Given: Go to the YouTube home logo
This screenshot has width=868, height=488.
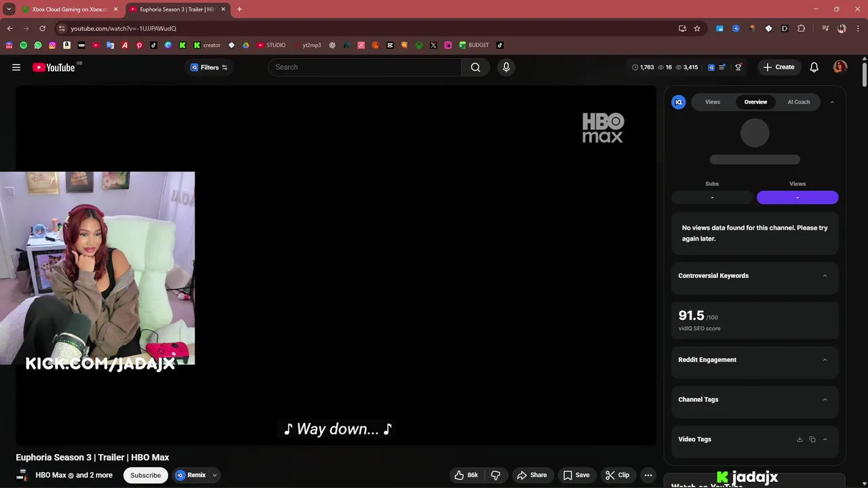Looking at the screenshot, I should (x=54, y=67).
